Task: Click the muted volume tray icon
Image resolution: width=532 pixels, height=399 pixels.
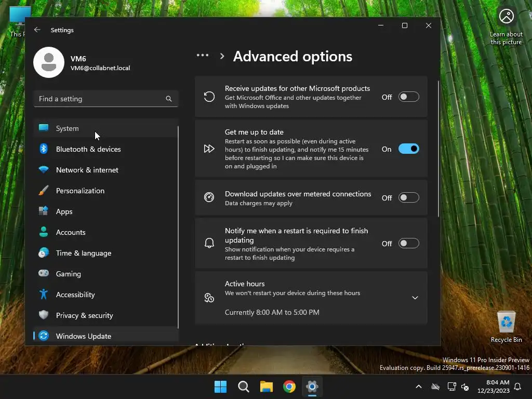Action: point(465,387)
